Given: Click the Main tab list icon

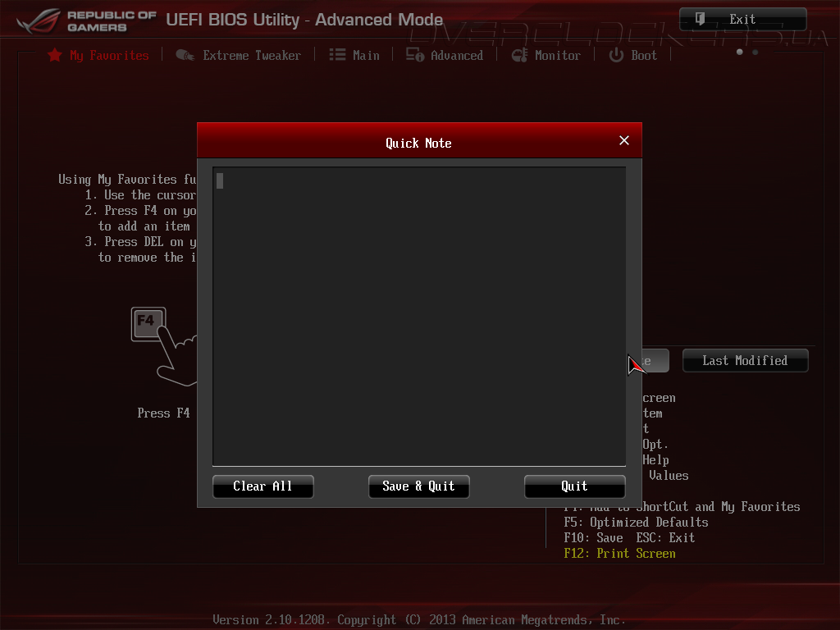Looking at the screenshot, I should pyautogui.click(x=337, y=55).
